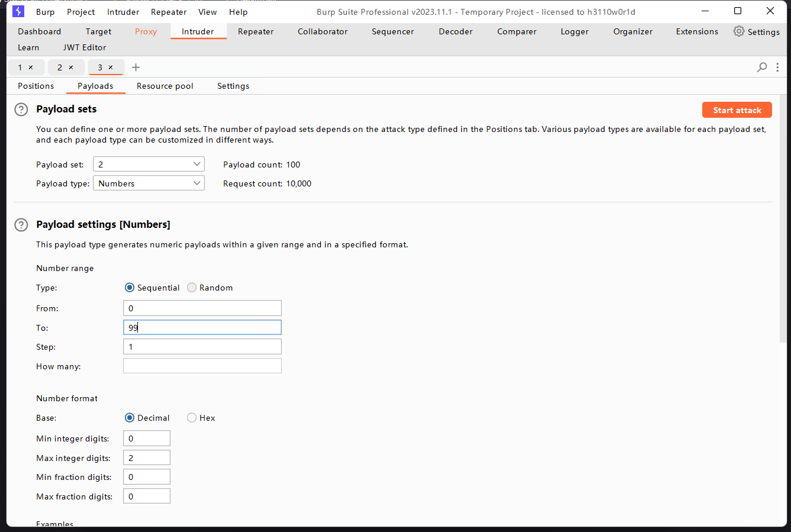This screenshot has width=791, height=532.
Task: Switch to the Decoder tab
Action: tap(456, 31)
